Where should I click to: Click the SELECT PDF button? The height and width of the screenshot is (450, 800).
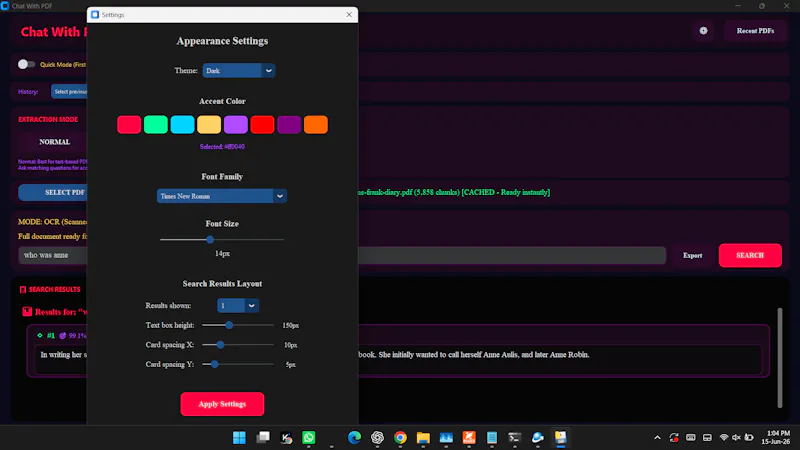coord(53,192)
